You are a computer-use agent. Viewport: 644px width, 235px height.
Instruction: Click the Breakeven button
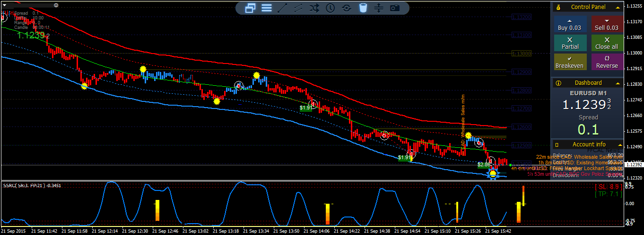(x=570, y=62)
